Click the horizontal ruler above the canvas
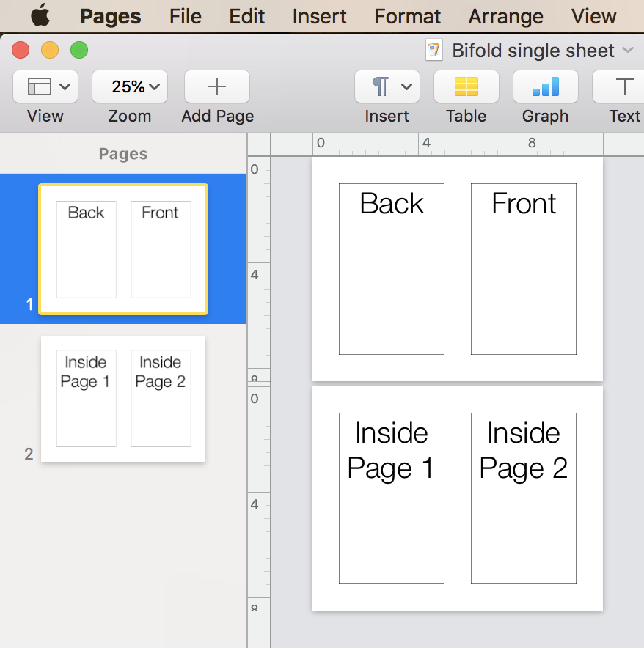Viewport: 644px width, 648px height. pyautogui.click(x=457, y=144)
